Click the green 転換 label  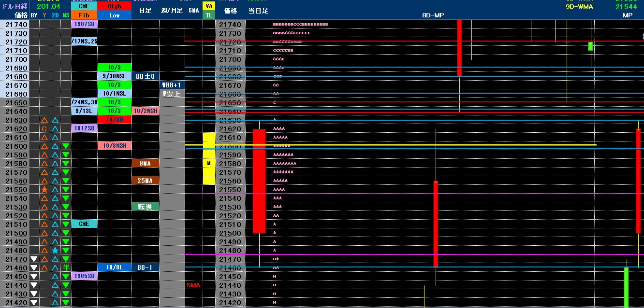pos(146,207)
